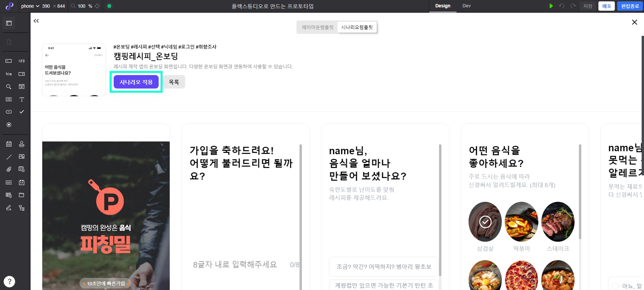Click the green status indicator dot
644x290 pixels.
[x=109, y=6]
